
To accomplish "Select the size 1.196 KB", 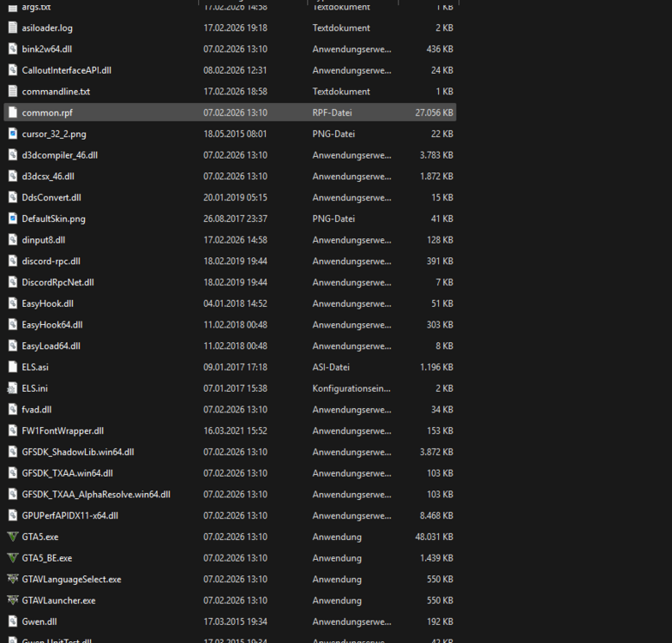I will 436,367.
